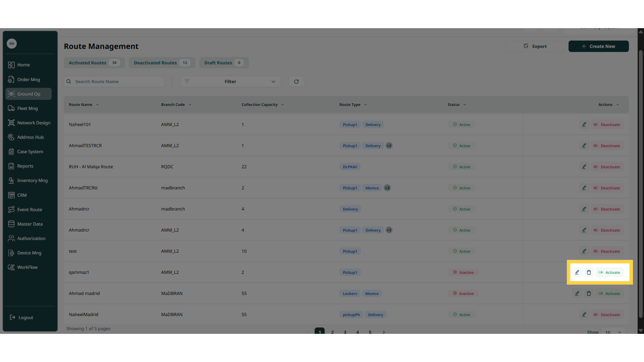
Task: Switch to Draft Routes tab
Action: pos(224,63)
